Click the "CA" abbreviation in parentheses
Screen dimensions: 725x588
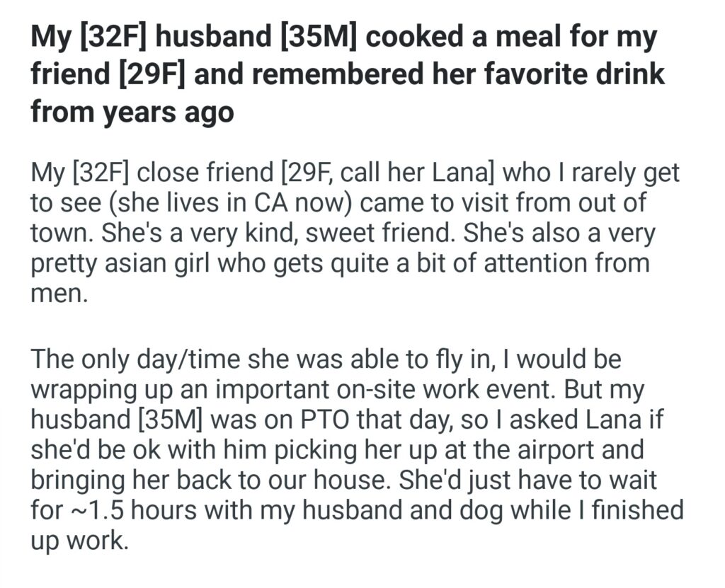[270, 203]
